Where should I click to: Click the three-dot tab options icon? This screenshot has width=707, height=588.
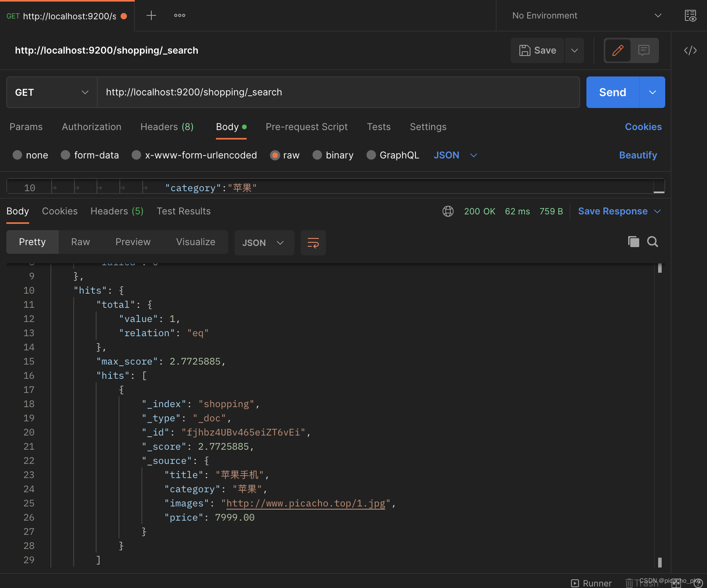coord(180,16)
